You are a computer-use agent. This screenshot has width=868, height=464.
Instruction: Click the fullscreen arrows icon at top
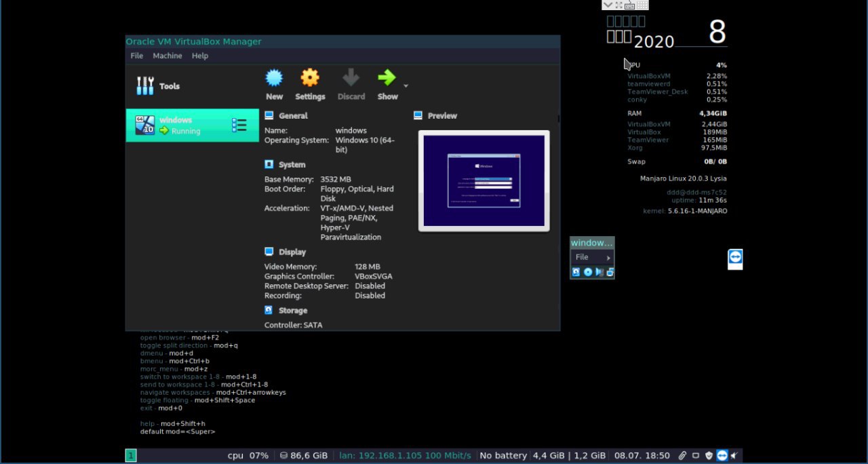point(618,5)
